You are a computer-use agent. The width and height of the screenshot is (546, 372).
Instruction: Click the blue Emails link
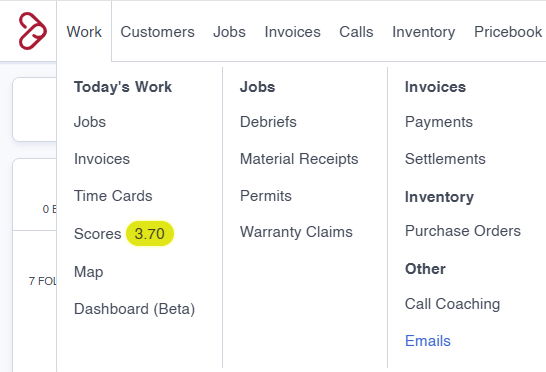tap(428, 341)
